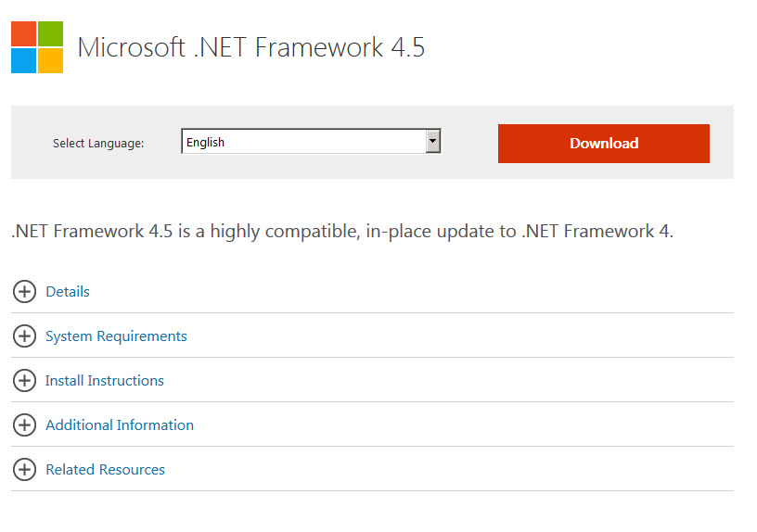The height and width of the screenshot is (532, 757).
Task: Click the Microsoft .NET Framework 4.5 heading
Action: pyautogui.click(x=251, y=47)
